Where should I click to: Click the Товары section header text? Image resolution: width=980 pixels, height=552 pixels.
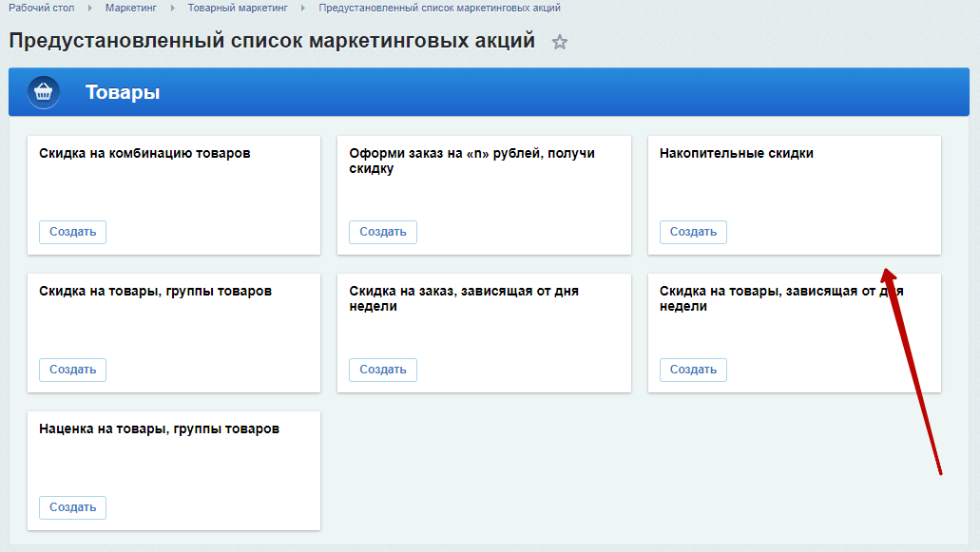pyautogui.click(x=123, y=92)
